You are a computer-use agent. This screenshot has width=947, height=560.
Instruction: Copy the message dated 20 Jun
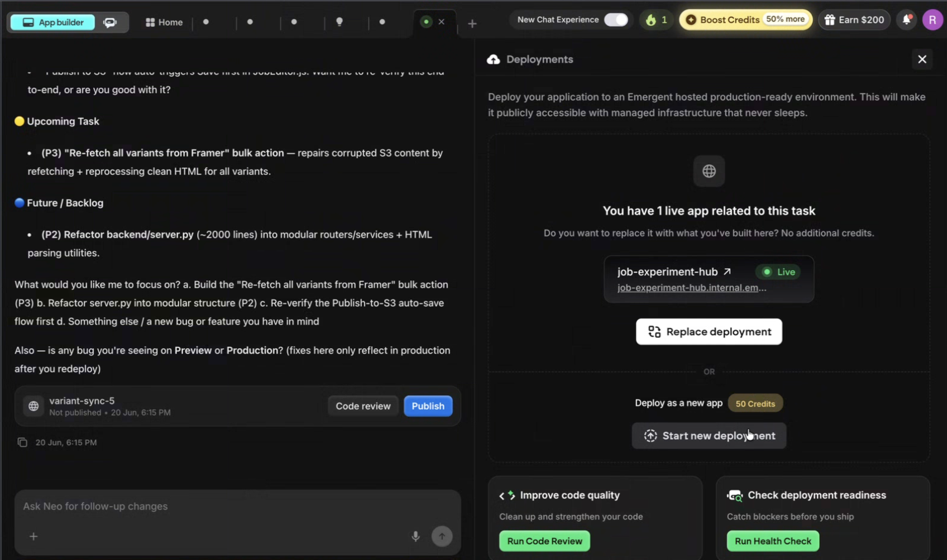click(x=22, y=442)
